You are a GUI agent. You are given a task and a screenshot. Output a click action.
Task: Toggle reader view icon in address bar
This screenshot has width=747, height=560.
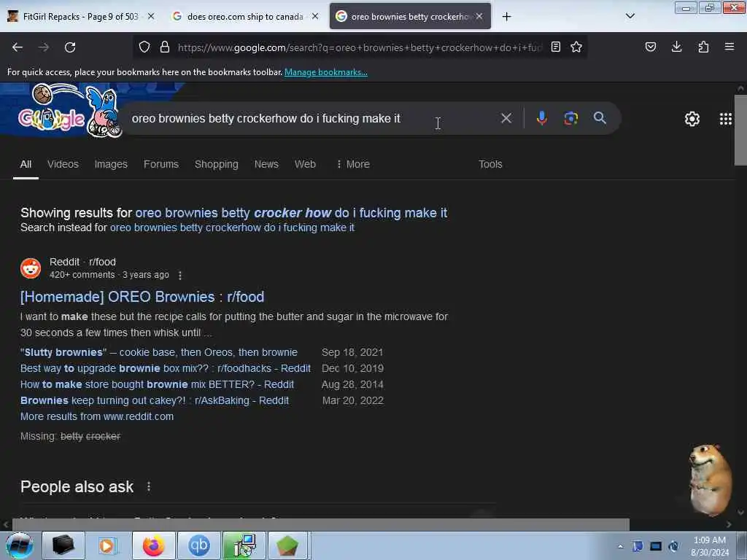click(x=555, y=47)
